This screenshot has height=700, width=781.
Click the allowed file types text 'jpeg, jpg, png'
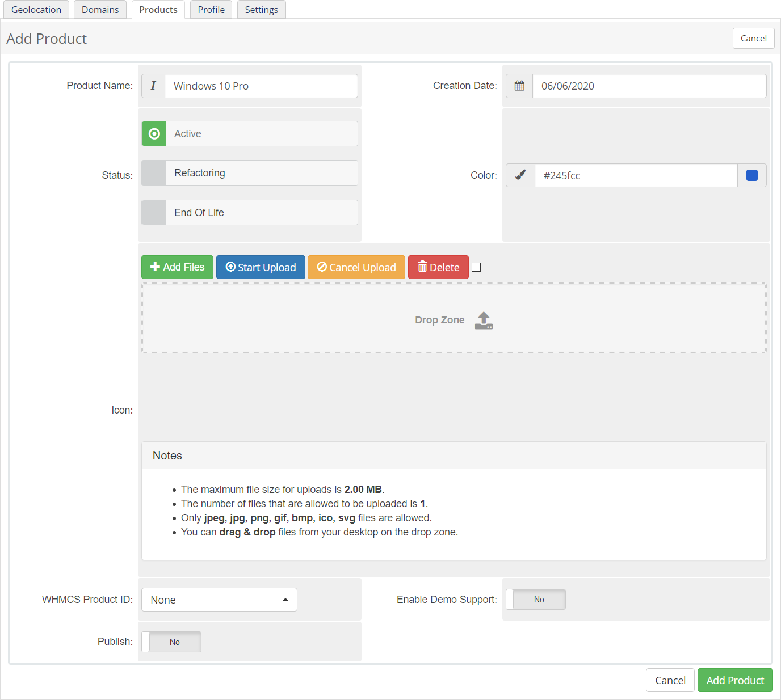click(x=237, y=518)
